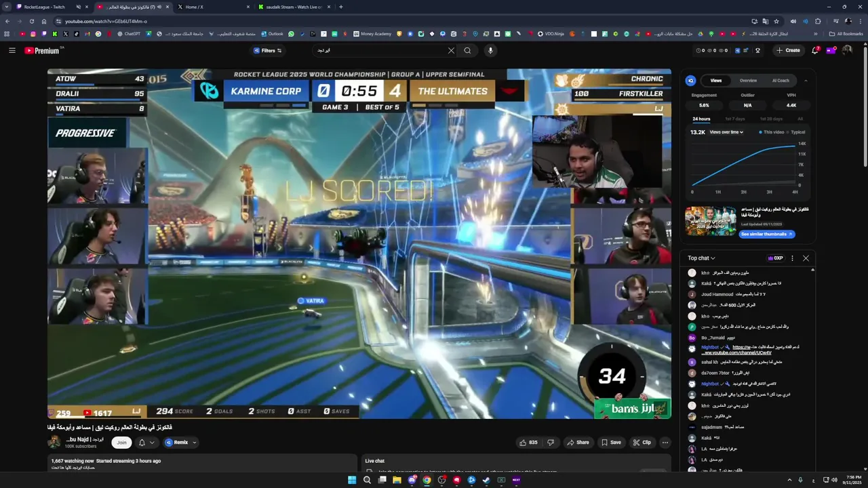
Task: Open Money Academy bookmark
Action: coord(372,34)
